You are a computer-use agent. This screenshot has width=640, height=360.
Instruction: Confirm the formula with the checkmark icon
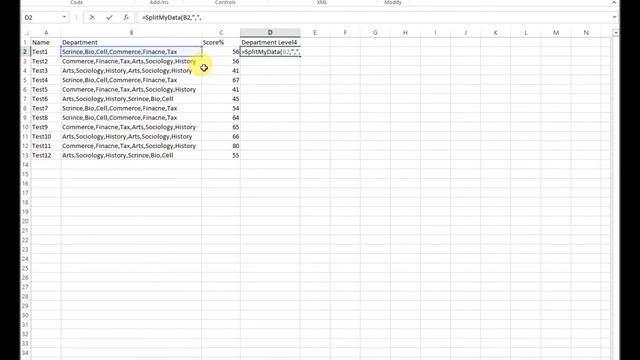tap(109, 18)
